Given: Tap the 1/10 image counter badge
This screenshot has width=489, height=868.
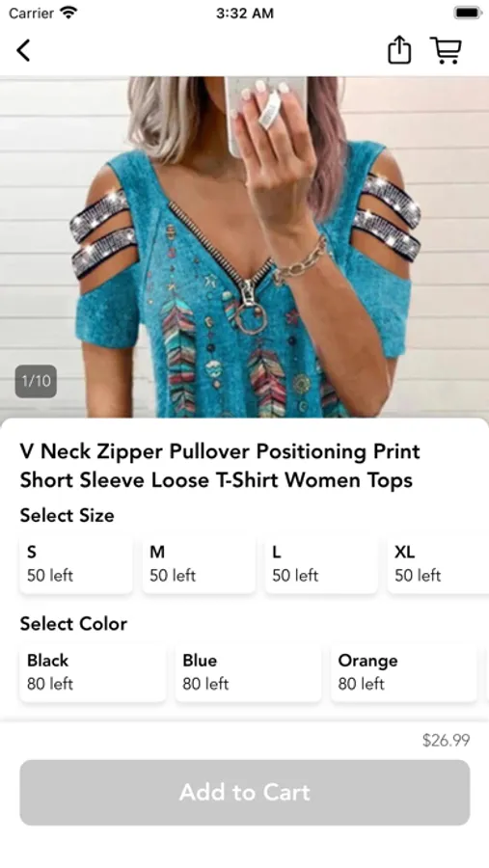Looking at the screenshot, I should tap(36, 381).
